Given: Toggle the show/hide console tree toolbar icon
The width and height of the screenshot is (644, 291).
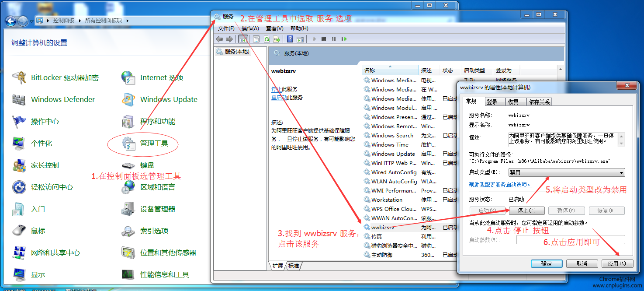Looking at the screenshot, I should point(243,39).
